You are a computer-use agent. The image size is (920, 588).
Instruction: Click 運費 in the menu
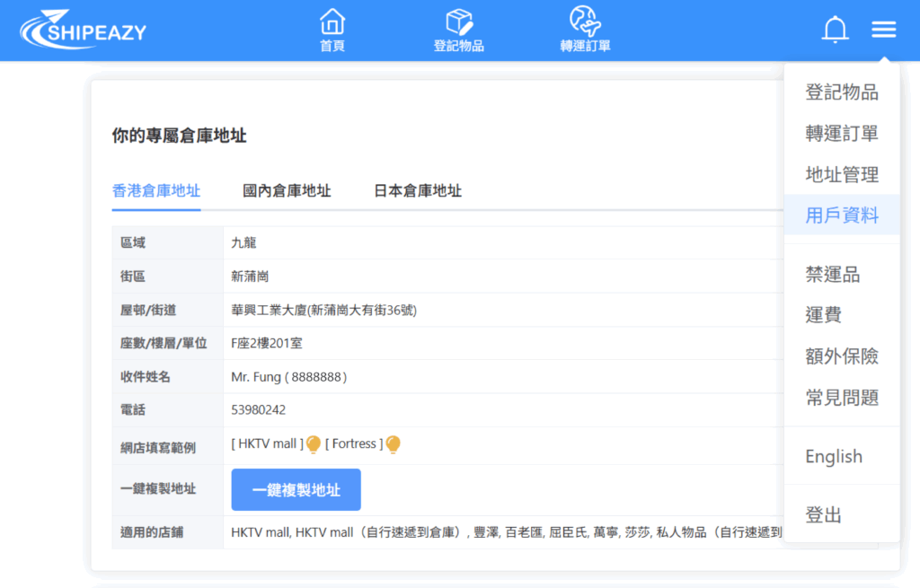click(x=824, y=315)
